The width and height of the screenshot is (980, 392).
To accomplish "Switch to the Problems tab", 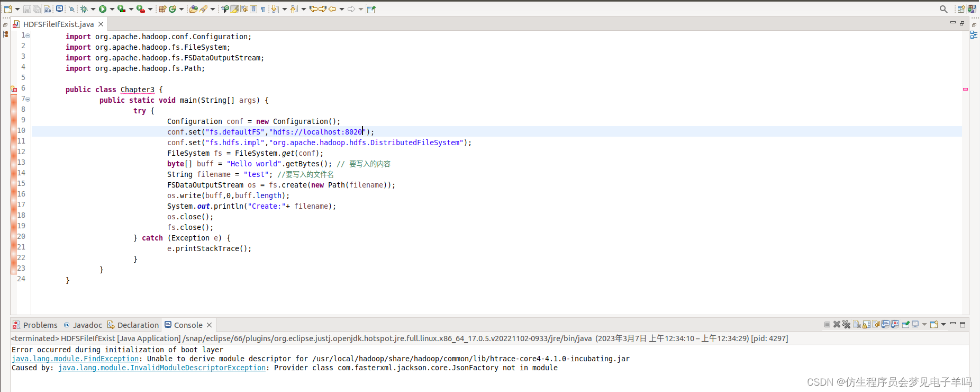I will (x=35, y=325).
